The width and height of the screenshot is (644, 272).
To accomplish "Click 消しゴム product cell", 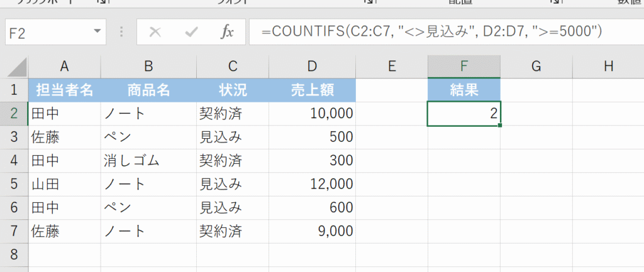I will pos(148,160).
